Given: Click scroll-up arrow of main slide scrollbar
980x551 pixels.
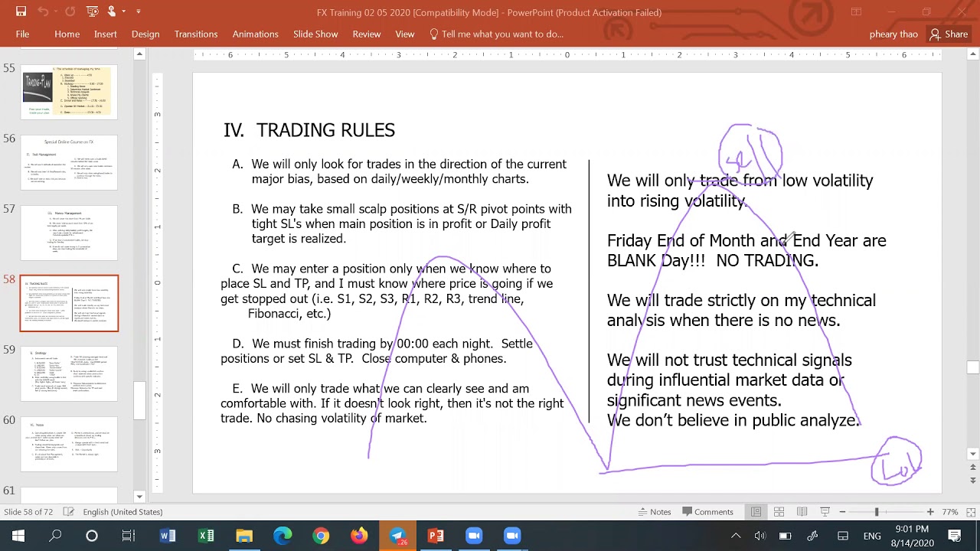Looking at the screenshot, I should coord(973,54).
